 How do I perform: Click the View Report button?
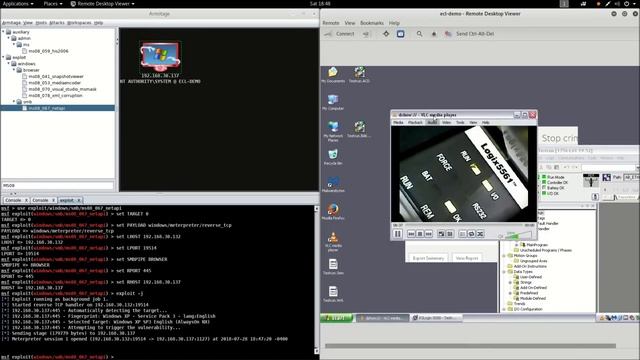pos(467,258)
